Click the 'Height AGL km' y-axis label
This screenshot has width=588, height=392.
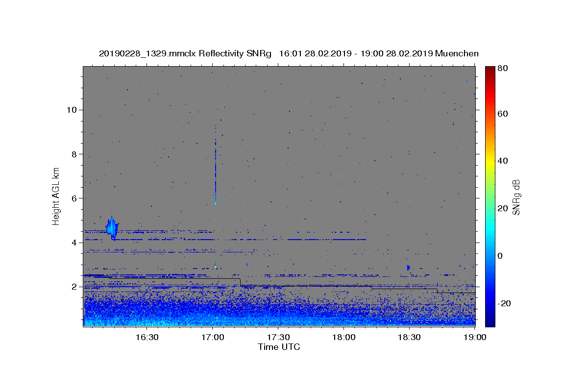(x=56, y=196)
